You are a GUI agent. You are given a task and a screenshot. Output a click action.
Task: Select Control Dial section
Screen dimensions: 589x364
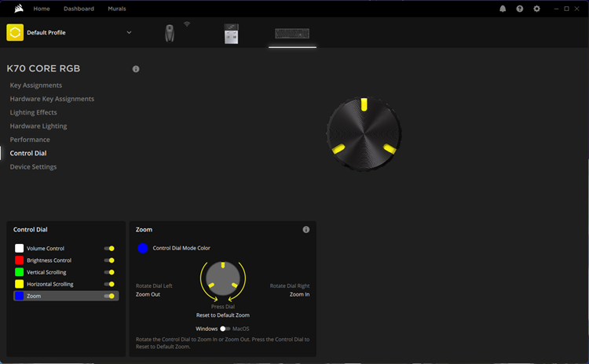point(28,153)
